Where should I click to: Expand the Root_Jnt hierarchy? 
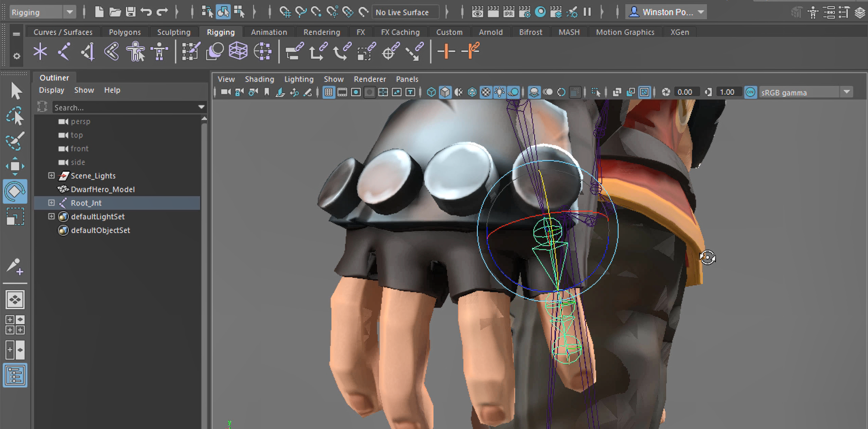[x=51, y=203]
